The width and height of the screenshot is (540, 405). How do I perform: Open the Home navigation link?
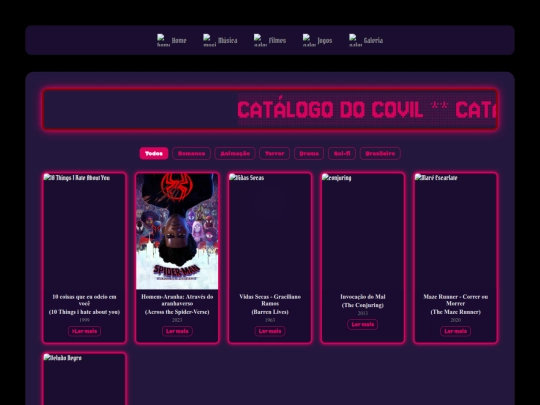179,41
